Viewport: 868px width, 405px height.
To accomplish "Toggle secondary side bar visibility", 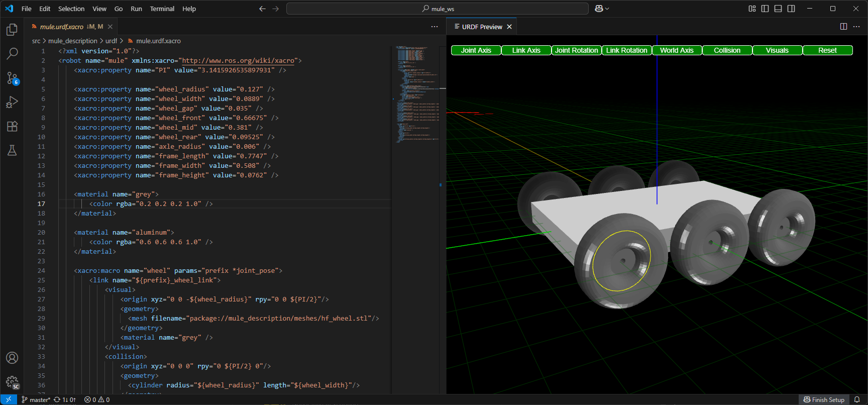I will [791, 9].
